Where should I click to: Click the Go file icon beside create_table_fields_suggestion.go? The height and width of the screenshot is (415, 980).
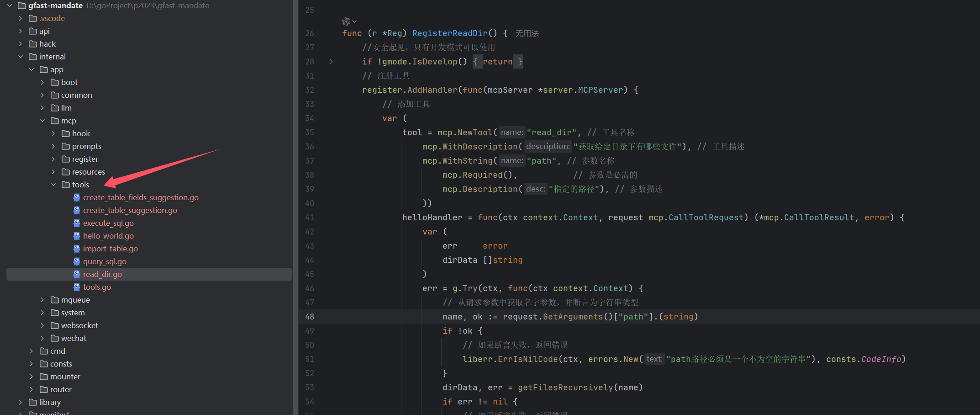coord(77,197)
